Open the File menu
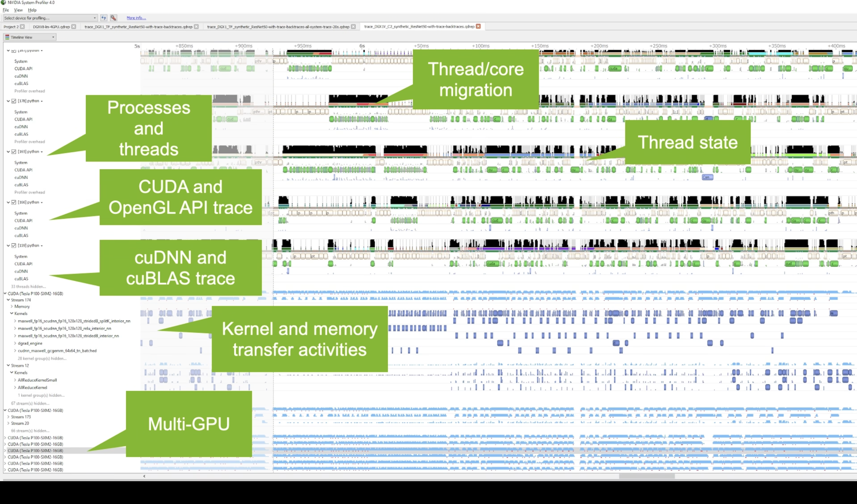Image resolution: width=857 pixels, height=504 pixels. click(x=6, y=10)
